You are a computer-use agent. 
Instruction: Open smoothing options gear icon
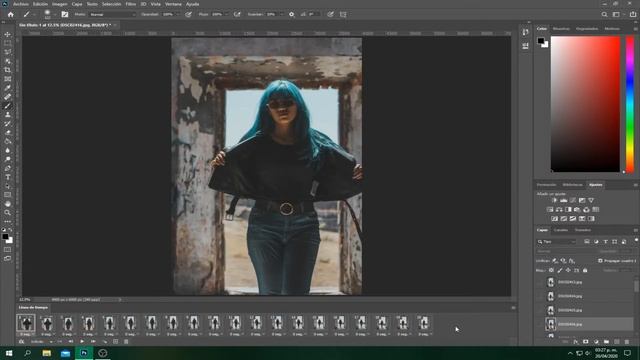[x=291, y=14]
